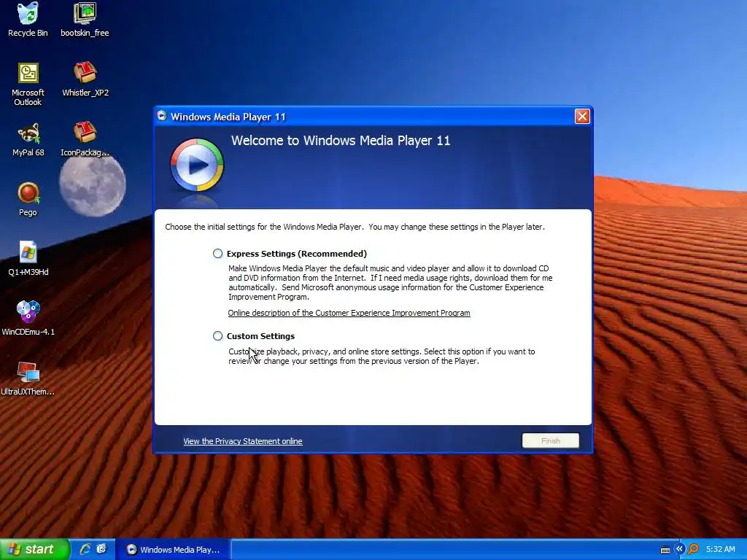Open the Start menu
This screenshot has height=560, width=747.
pyautogui.click(x=35, y=550)
